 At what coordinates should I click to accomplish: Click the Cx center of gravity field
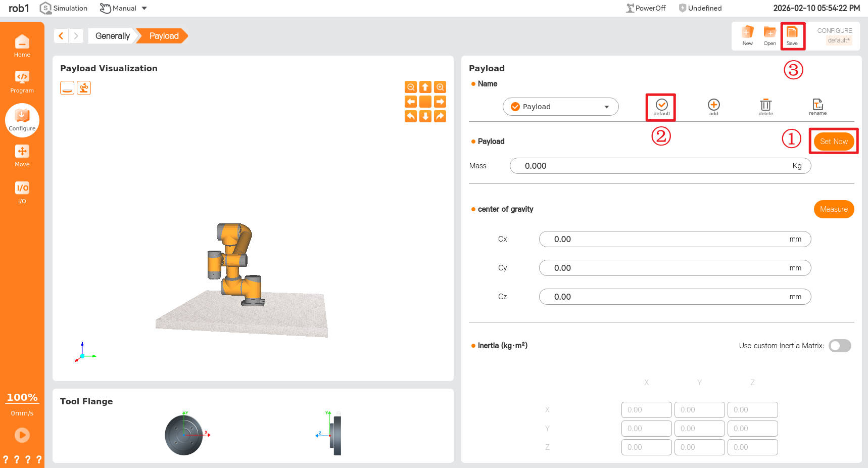click(x=667, y=239)
